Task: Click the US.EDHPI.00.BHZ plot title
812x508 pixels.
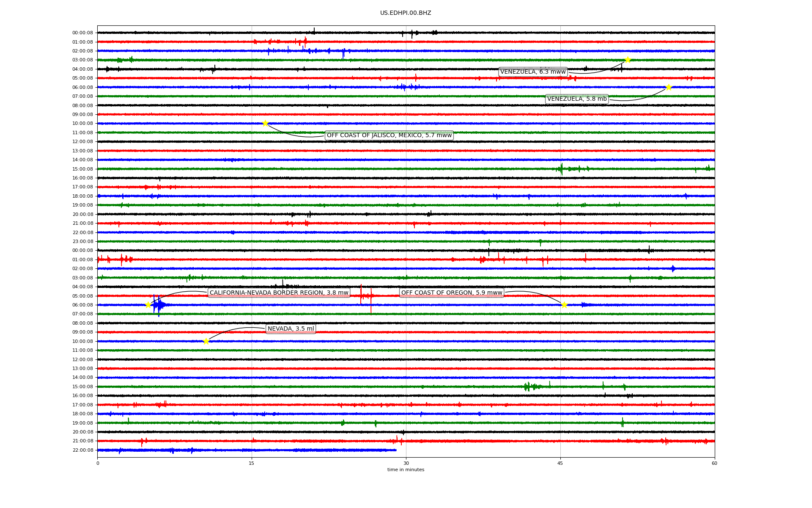Action: click(x=406, y=13)
